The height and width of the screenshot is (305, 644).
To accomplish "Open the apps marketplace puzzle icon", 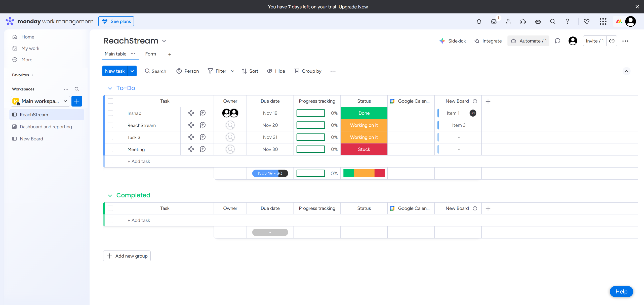I will [x=523, y=21].
